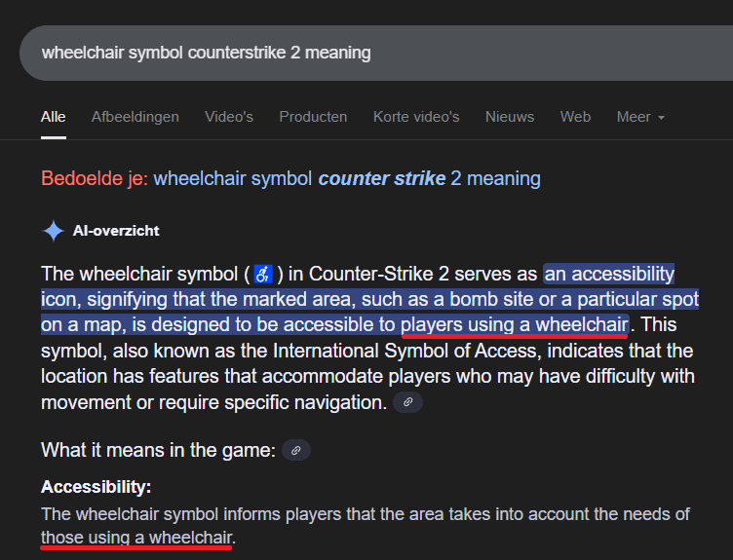Go to the Korte video's tab
Viewport: 733px width, 560px height.
[x=416, y=117]
